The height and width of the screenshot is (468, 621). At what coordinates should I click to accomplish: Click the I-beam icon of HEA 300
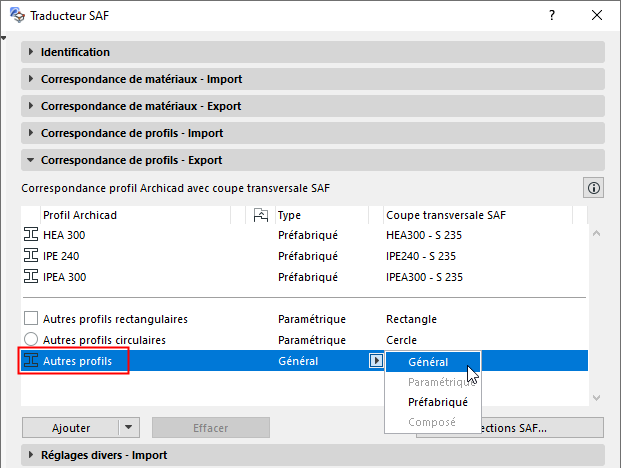pyautogui.click(x=31, y=234)
